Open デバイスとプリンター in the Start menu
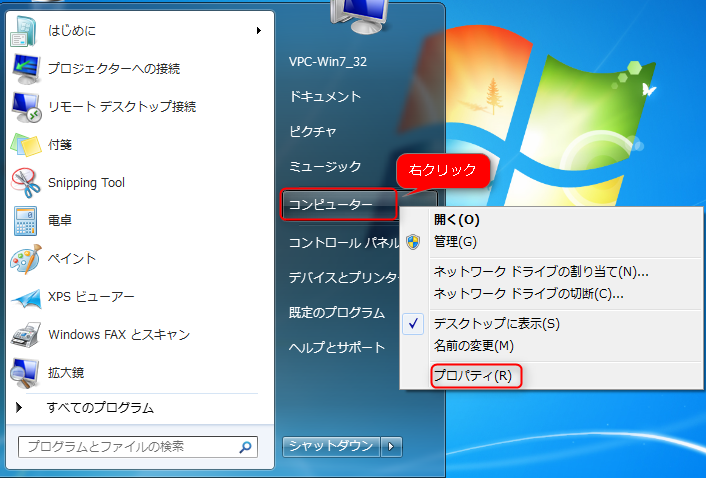This screenshot has width=706, height=478. (344, 277)
